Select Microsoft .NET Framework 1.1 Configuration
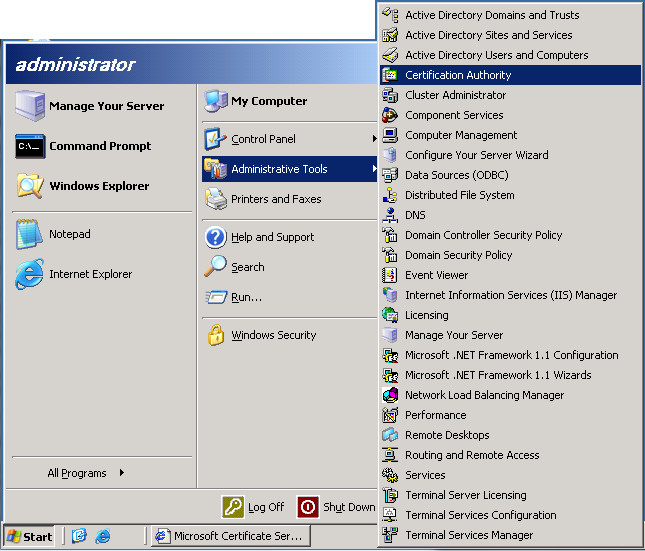The height and width of the screenshot is (551, 645). coord(510,355)
